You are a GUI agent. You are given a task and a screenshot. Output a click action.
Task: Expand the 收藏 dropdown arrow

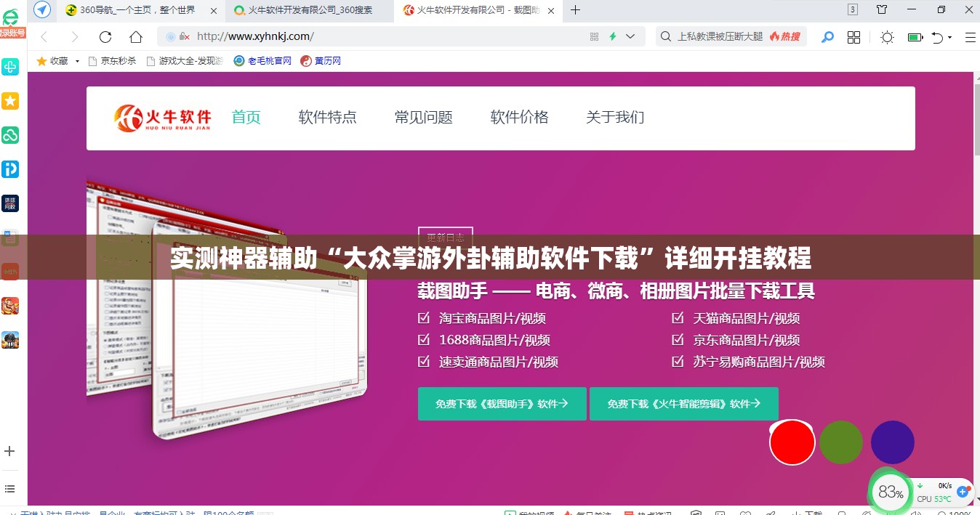(x=77, y=61)
